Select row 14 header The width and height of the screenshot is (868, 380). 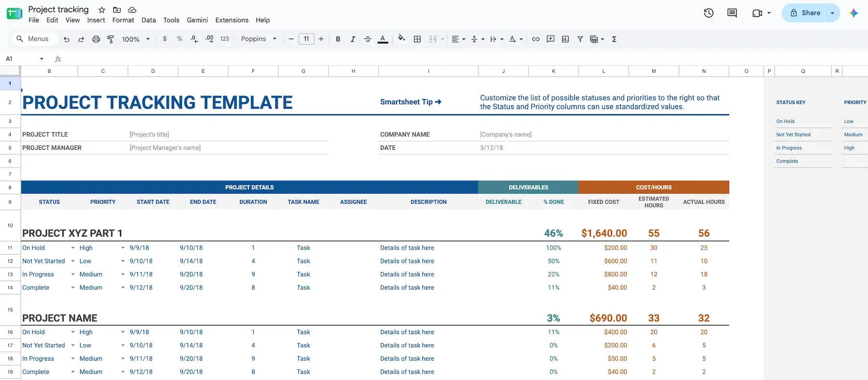point(10,288)
